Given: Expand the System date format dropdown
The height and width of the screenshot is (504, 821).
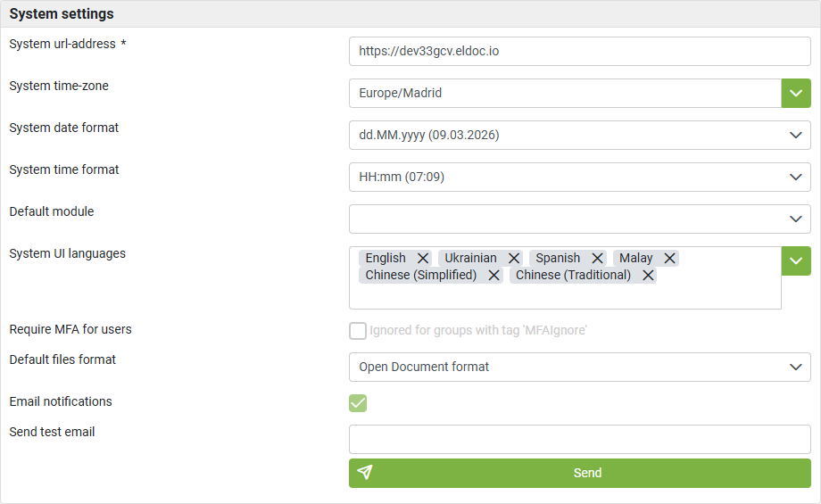Looking at the screenshot, I should point(580,135).
